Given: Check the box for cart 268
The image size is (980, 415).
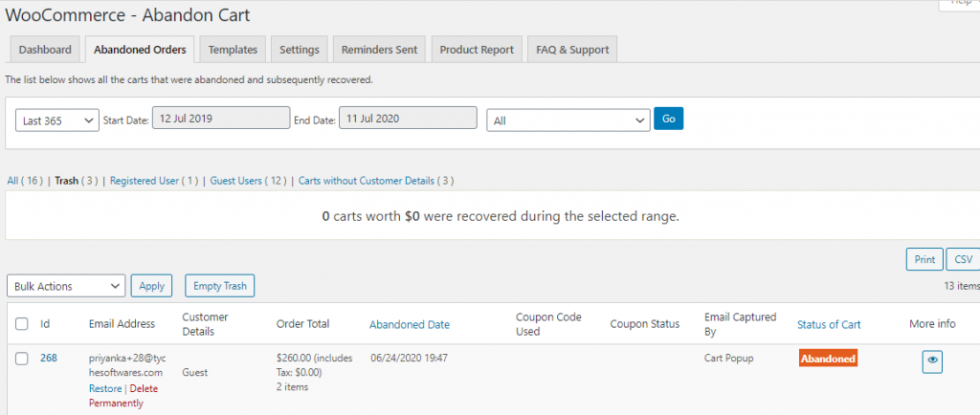Looking at the screenshot, I should click(22, 359).
